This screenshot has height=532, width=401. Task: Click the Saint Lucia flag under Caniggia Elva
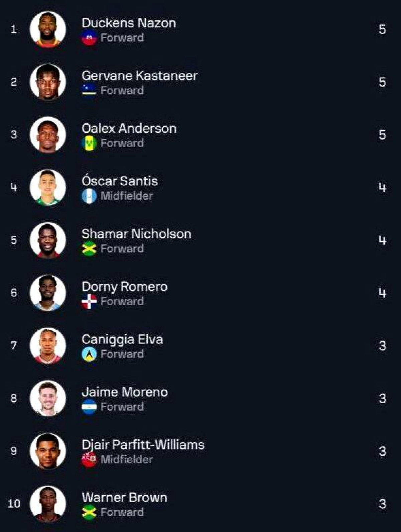[x=89, y=354]
